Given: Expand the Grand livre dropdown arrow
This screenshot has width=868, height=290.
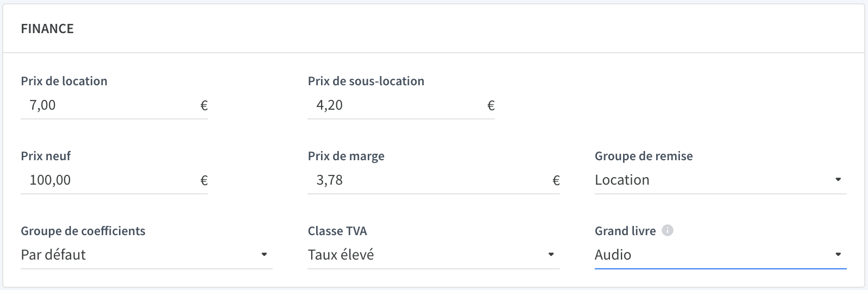Looking at the screenshot, I should point(838,254).
